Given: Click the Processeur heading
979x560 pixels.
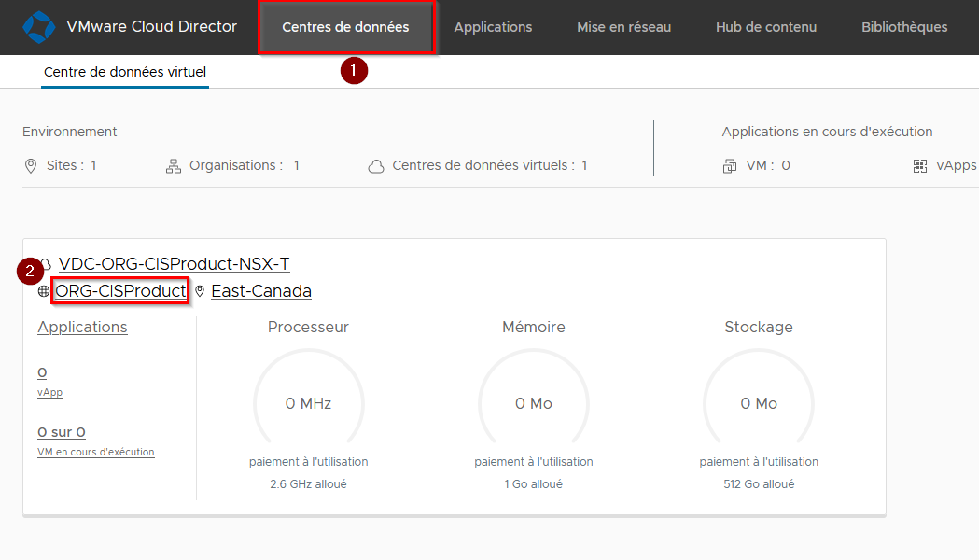Looking at the screenshot, I should pyautogui.click(x=308, y=328).
